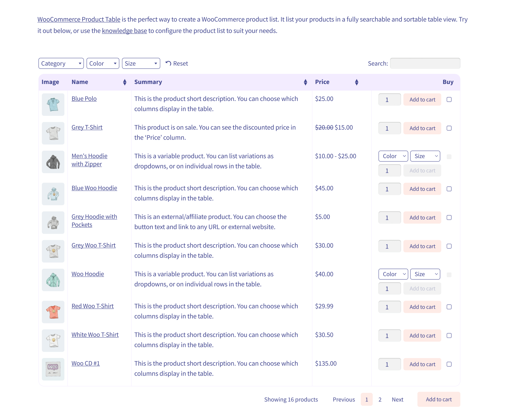Image resolution: width=506 pixels, height=420 pixels.
Task: Click the Reset filters arrow icon
Action: click(x=168, y=63)
